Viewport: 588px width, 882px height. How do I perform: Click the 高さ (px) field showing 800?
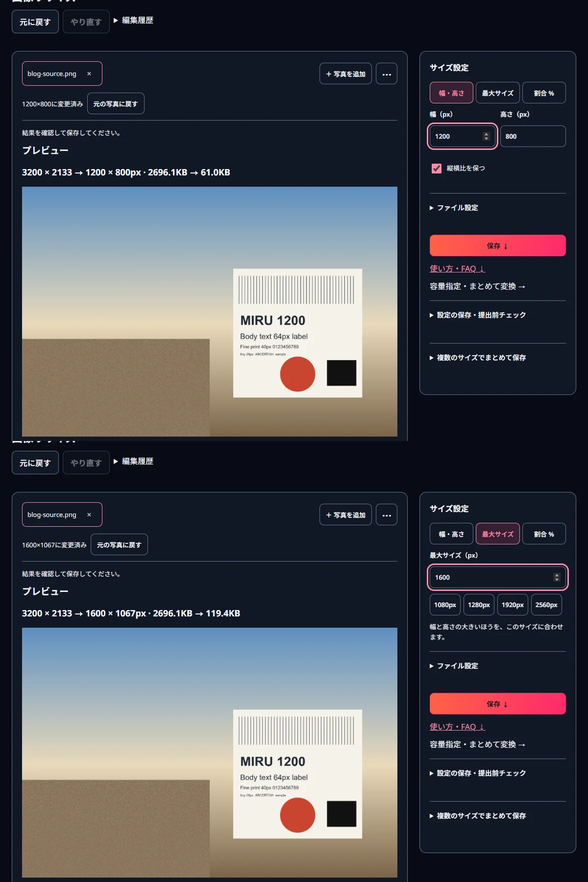pyautogui.click(x=533, y=136)
